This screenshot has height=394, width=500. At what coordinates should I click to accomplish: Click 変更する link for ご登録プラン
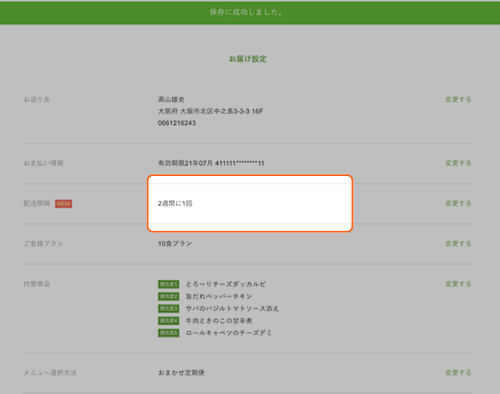click(458, 244)
